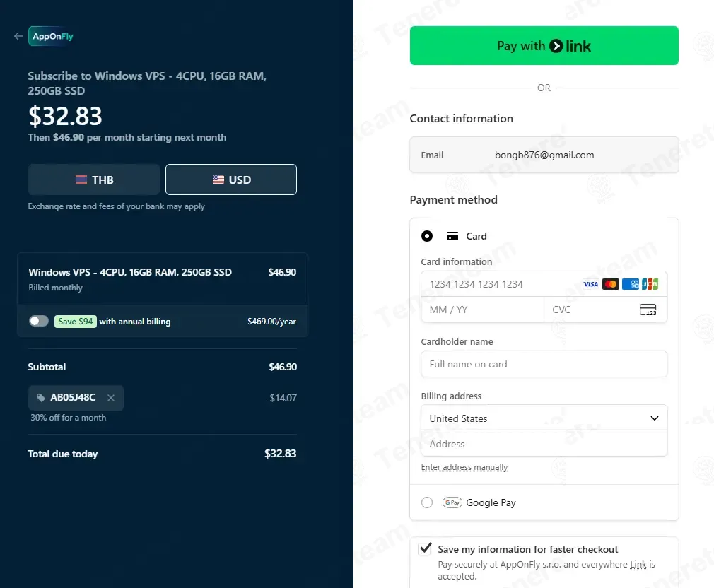Switch currency to THB
The height and width of the screenshot is (588, 714).
coord(94,180)
